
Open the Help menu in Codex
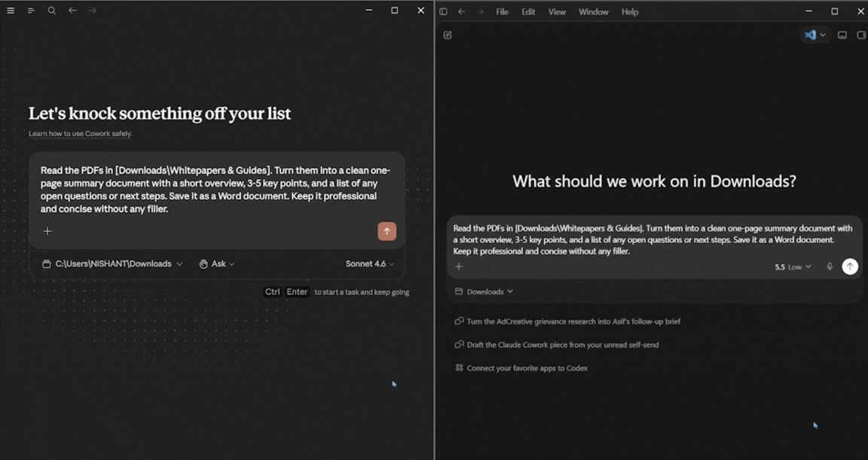pyautogui.click(x=630, y=11)
